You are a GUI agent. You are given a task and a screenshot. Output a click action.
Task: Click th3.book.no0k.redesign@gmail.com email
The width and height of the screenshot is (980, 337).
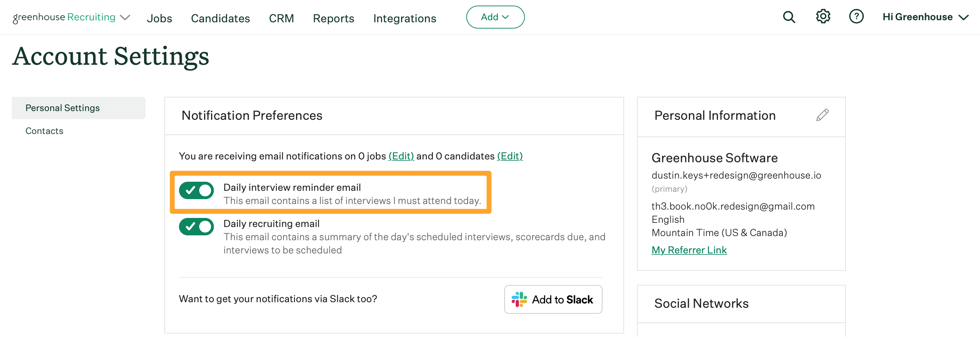(x=733, y=206)
